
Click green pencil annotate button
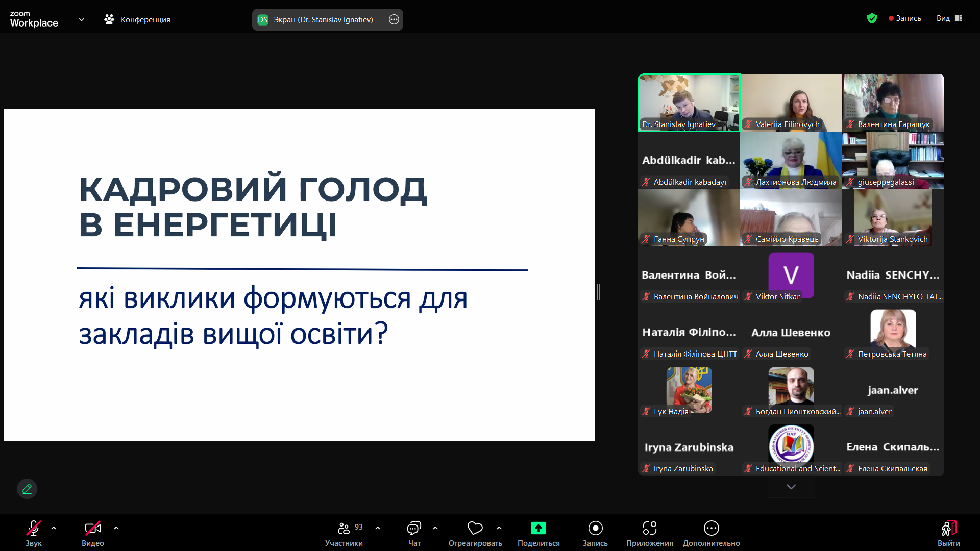tap(27, 489)
